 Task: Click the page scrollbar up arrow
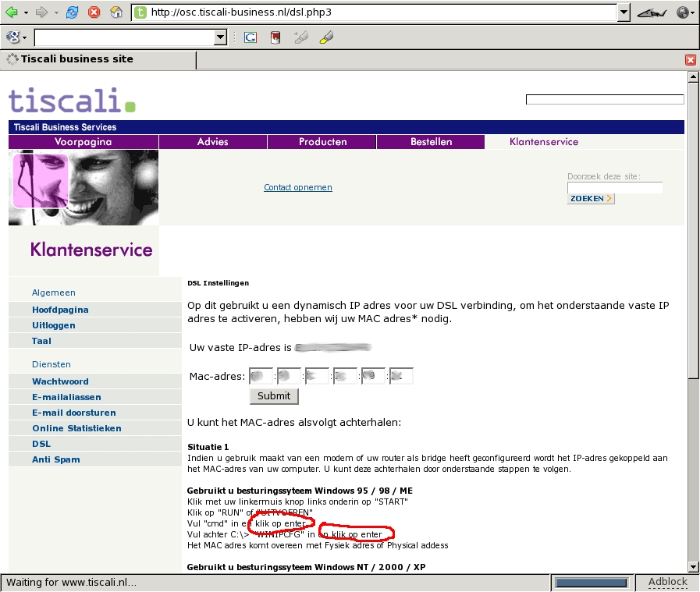point(693,76)
